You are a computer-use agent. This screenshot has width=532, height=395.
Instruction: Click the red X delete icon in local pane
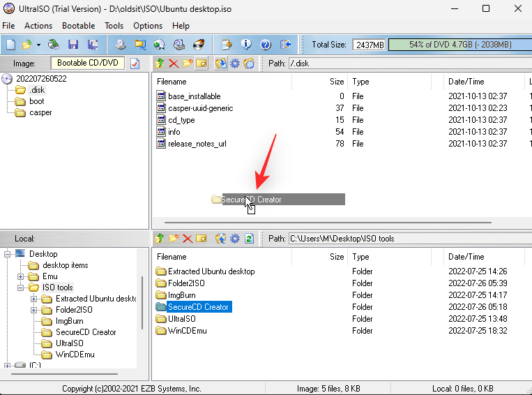[188, 239]
